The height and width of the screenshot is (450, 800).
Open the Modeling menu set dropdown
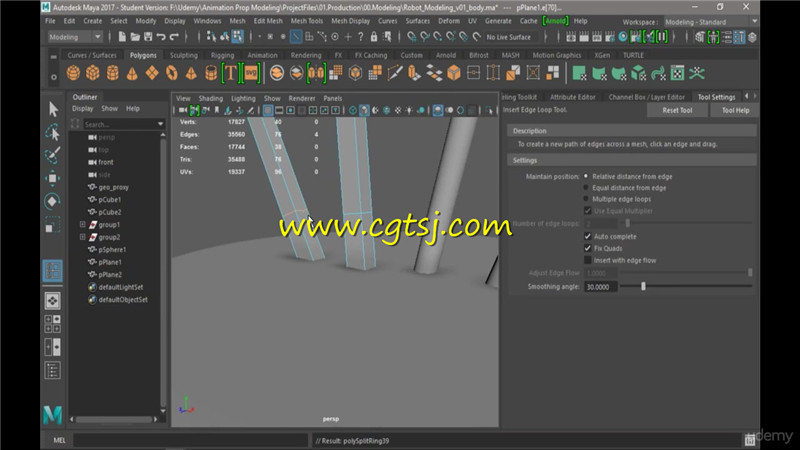75,37
